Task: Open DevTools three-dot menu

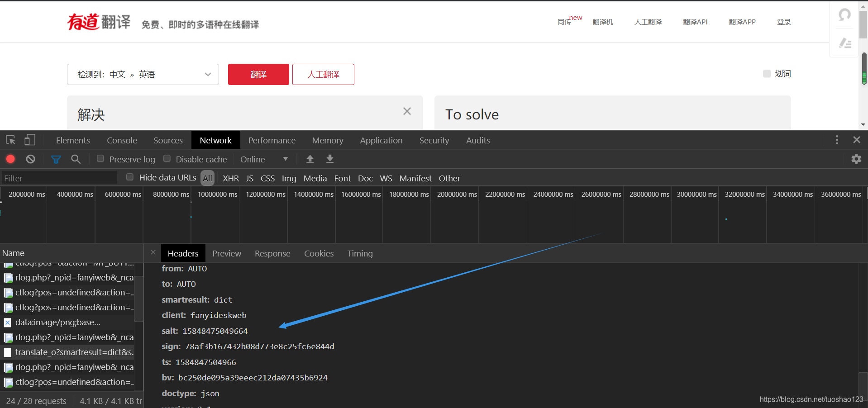Action: pyautogui.click(x=837, y=140)
